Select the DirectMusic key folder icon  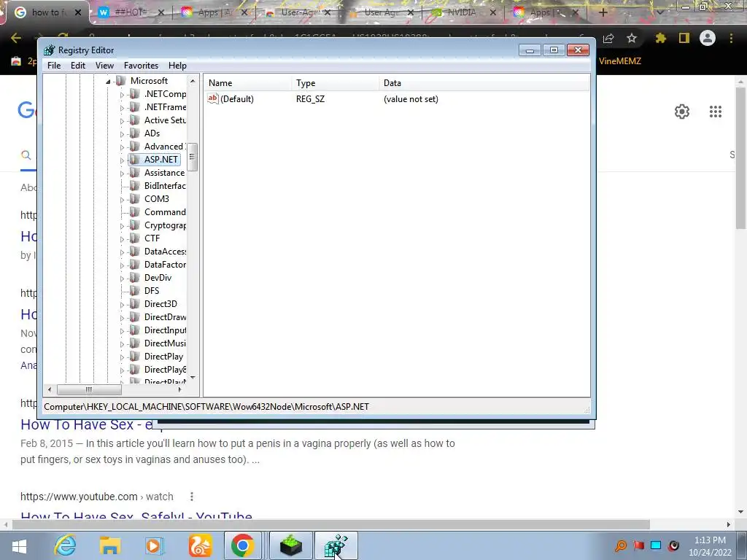click(x=135, y=343)
